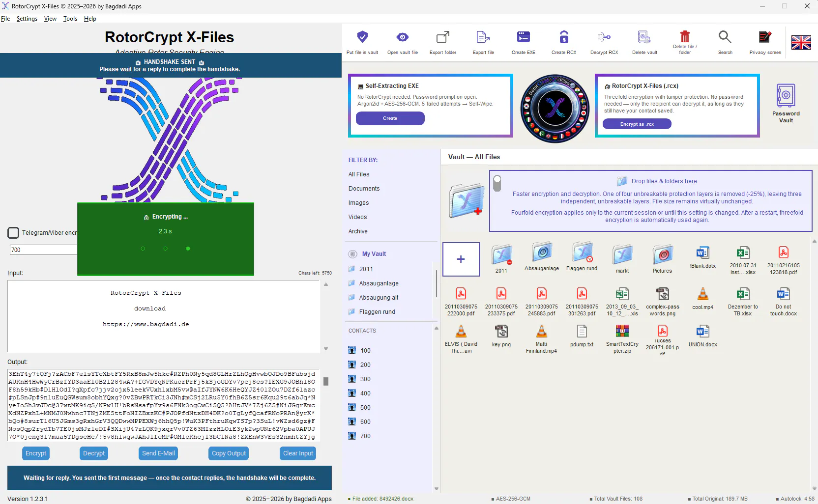Open vault file with the eye icon
Screen dimensions: 818x504
coord(403,37)
